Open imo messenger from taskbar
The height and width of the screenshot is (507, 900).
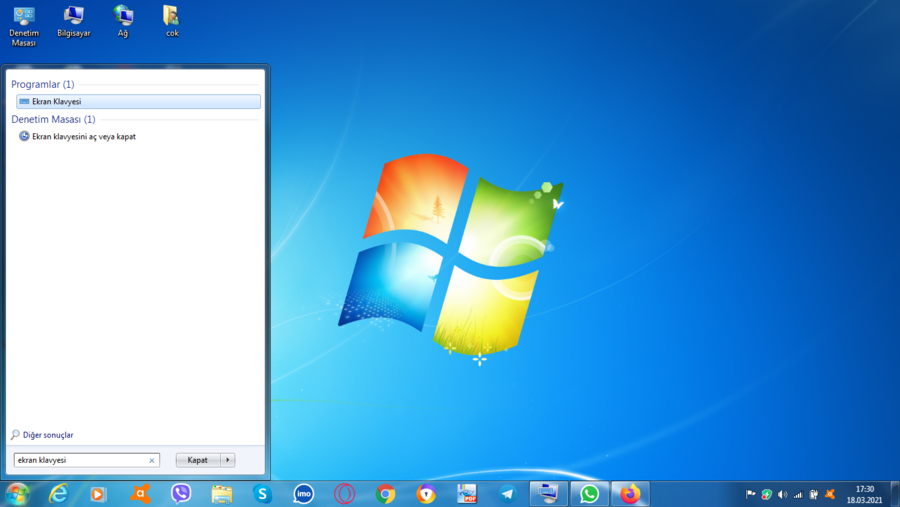(x=304, y=494)
